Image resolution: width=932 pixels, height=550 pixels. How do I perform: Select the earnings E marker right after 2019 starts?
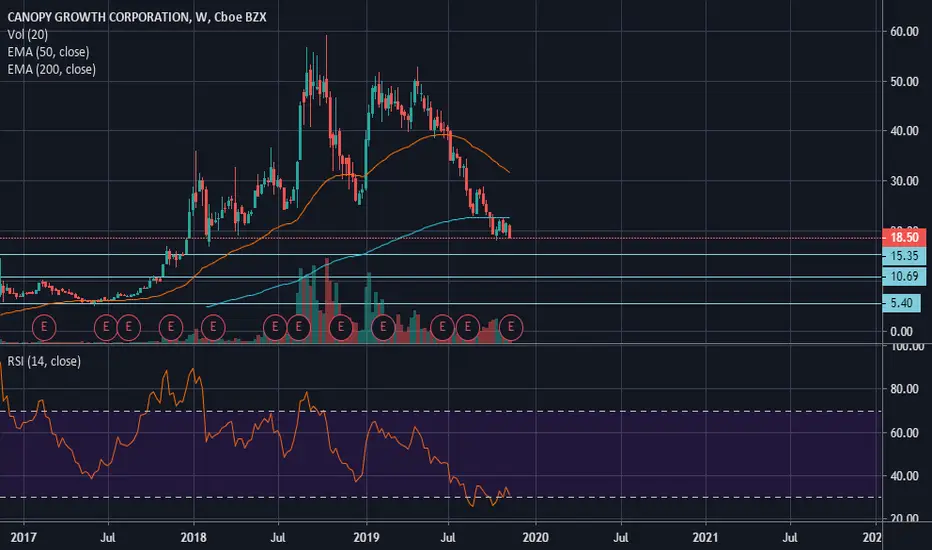pos(383,327)
